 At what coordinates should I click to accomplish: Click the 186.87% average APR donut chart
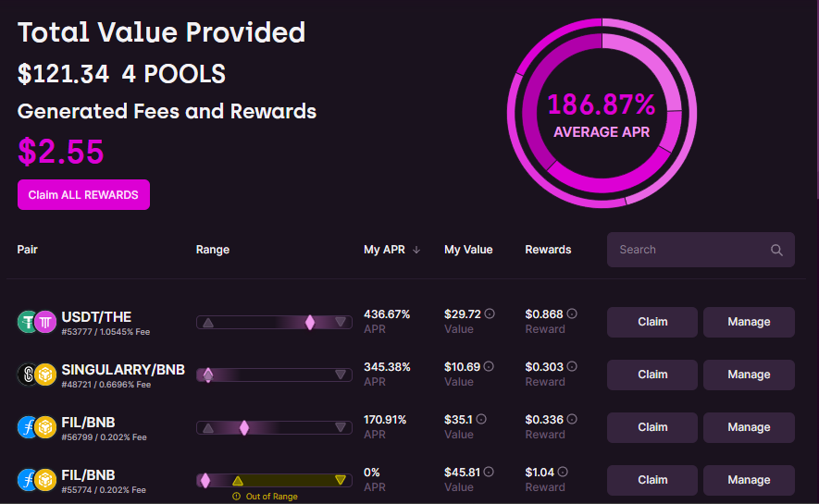(x=602, y=113)
